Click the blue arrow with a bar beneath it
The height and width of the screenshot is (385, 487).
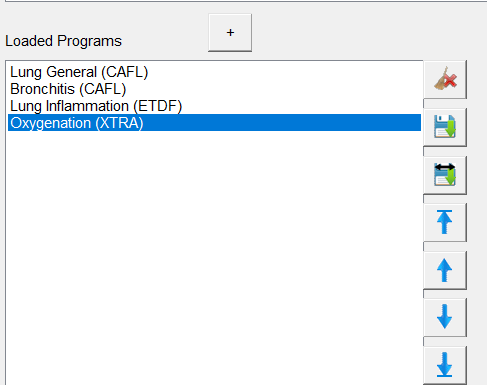(x=445, y=365)
